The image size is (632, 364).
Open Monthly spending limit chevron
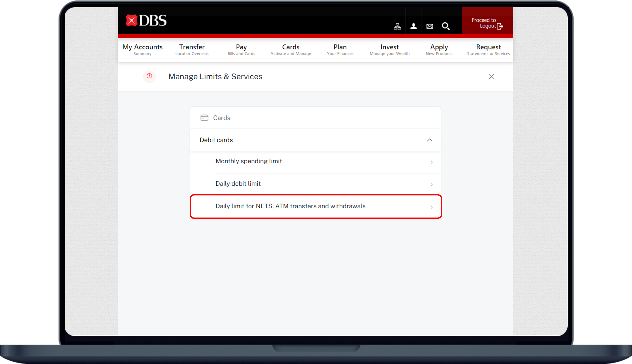(431, 162)
